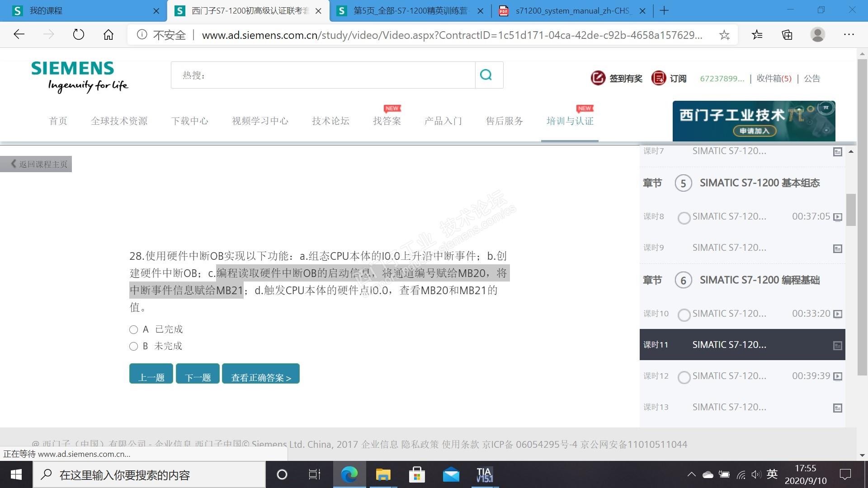Refresh the page with the reload icon

click(x=79, y=35)
